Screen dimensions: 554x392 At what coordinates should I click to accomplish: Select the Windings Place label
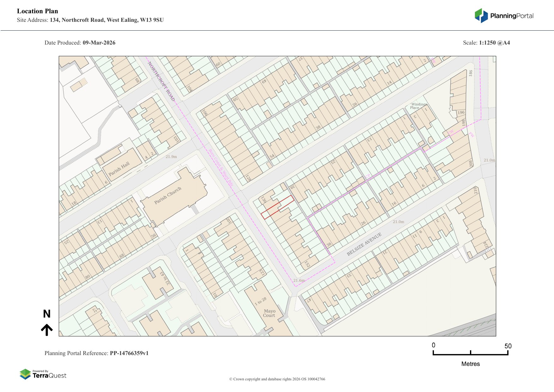coord(419,106)
